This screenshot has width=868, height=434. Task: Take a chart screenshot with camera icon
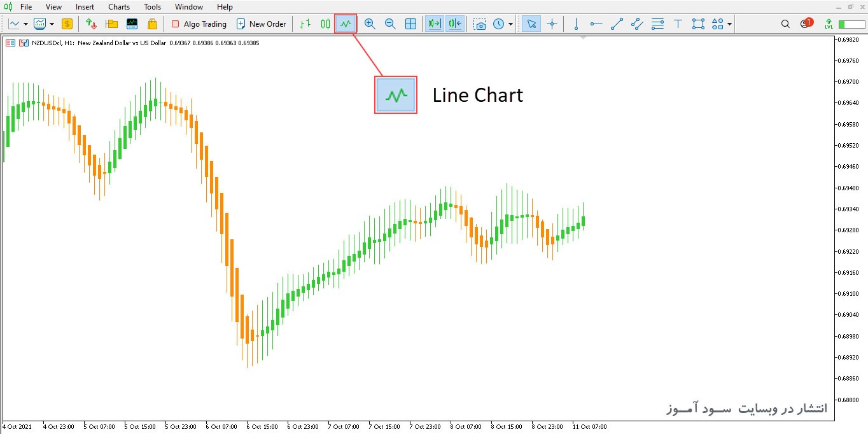click(x=480, y=24)
